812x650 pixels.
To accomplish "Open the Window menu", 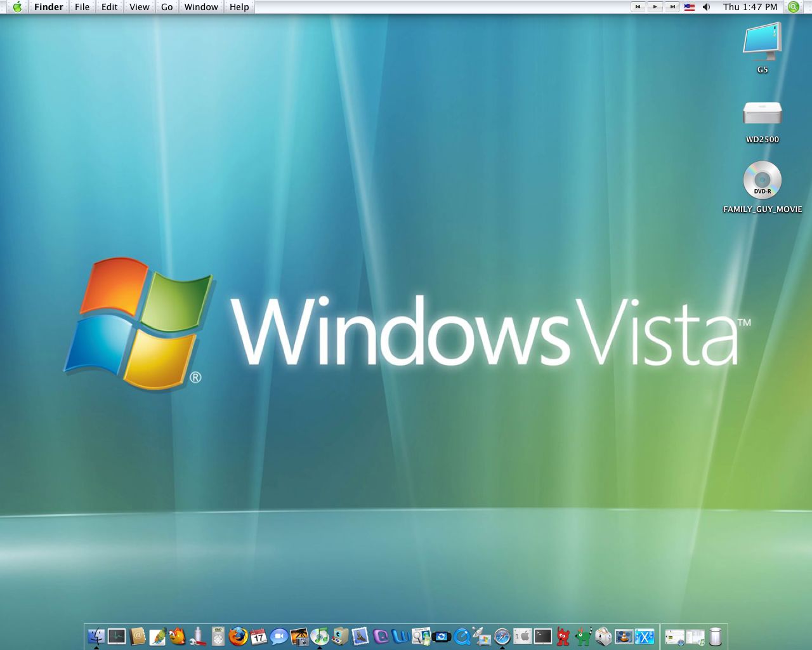I will point(201,7).
